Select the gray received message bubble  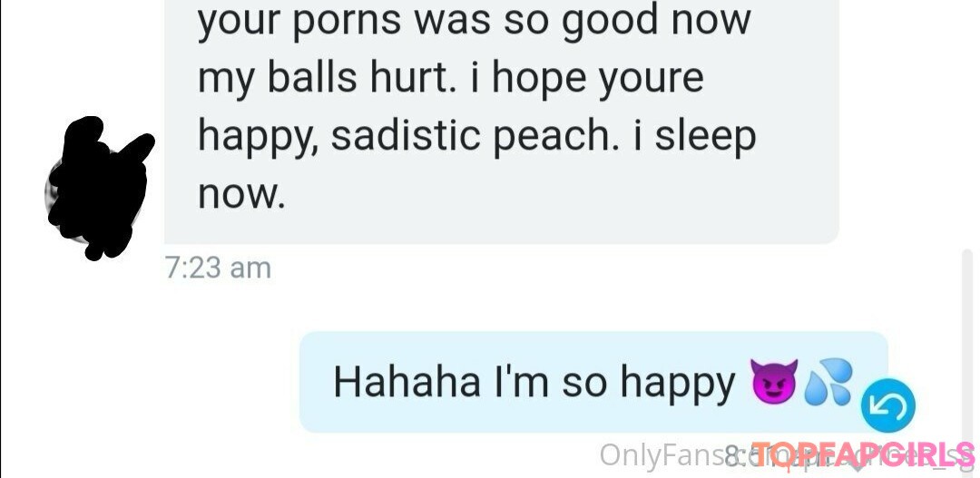[501, 122]
